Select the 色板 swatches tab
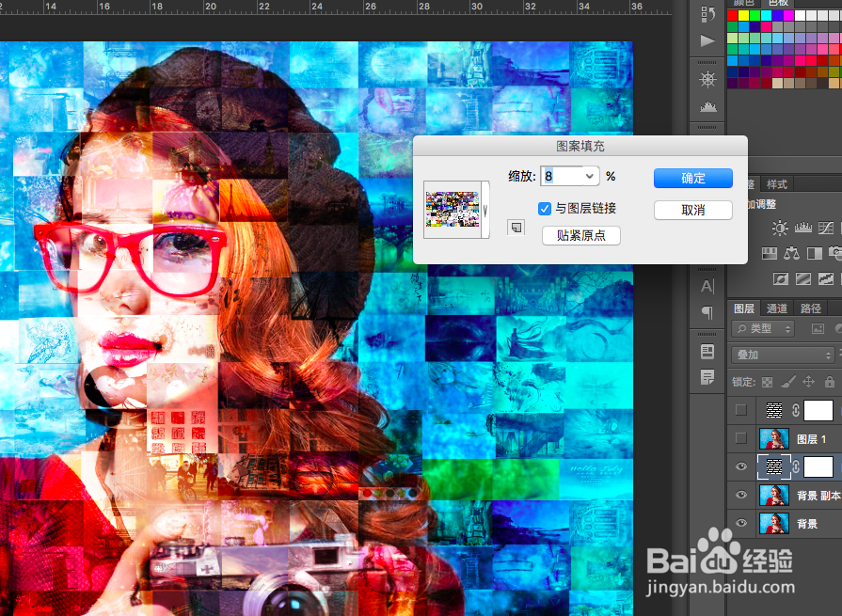842x616 pixels. point(778,3)
